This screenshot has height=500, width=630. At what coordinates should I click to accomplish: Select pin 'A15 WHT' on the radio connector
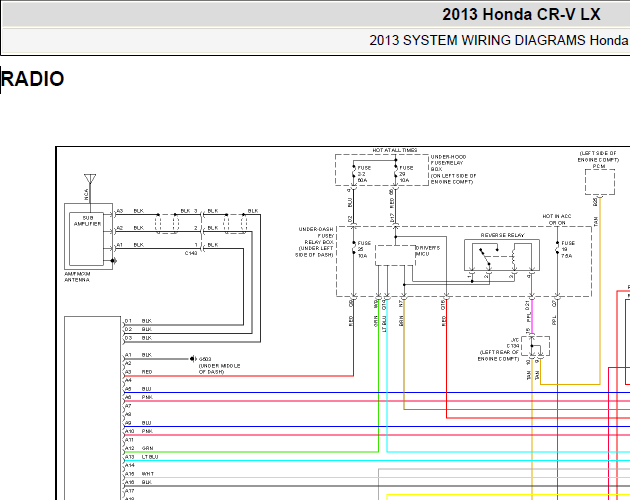point(139,474)
